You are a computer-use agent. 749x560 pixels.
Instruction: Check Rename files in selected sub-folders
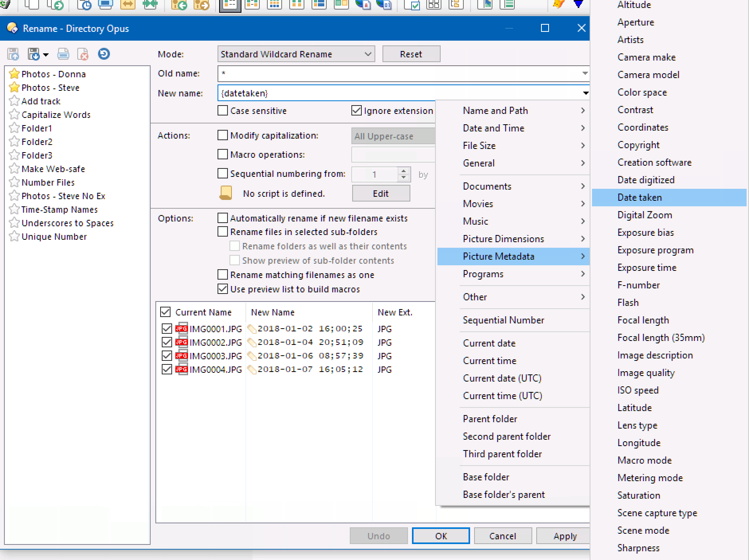(x=223, y=232)
